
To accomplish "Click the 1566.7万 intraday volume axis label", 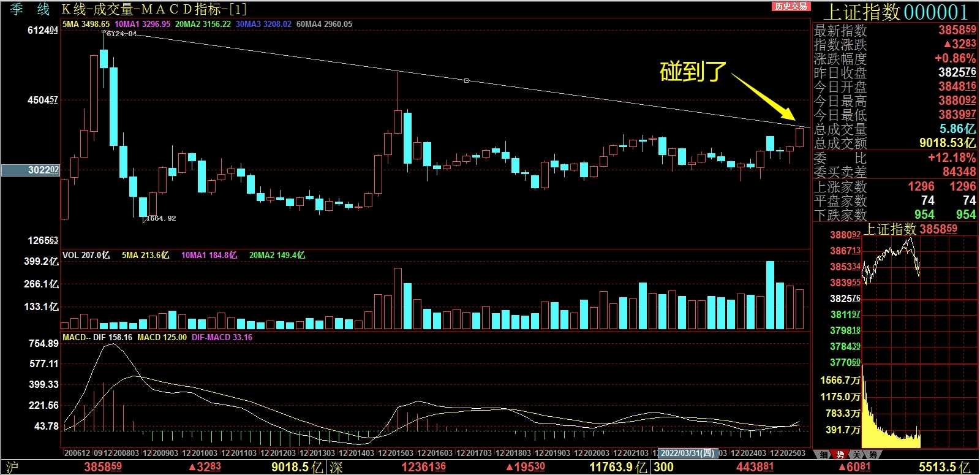I will pyautogui.click(x=840, y=381).
